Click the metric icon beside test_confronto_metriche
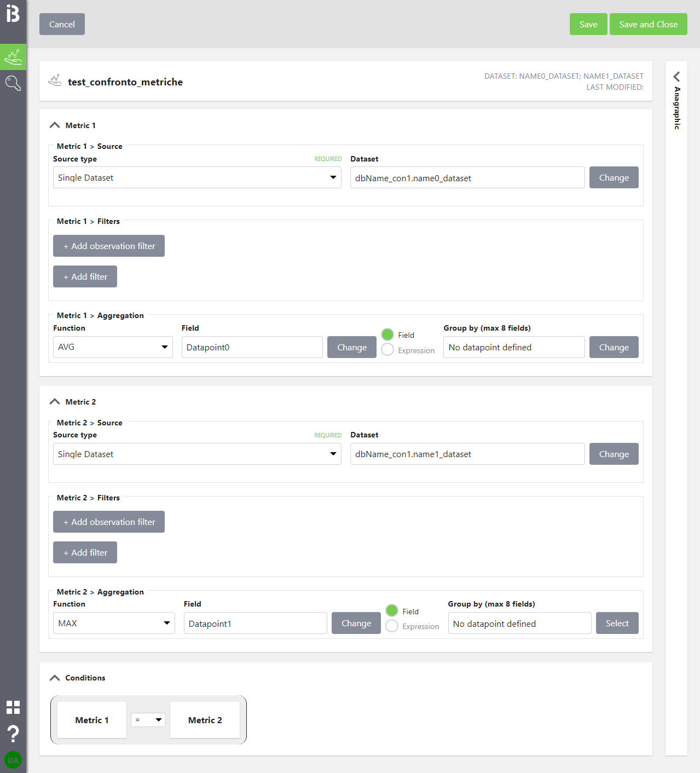700x773 pixels. pos(55,81)
